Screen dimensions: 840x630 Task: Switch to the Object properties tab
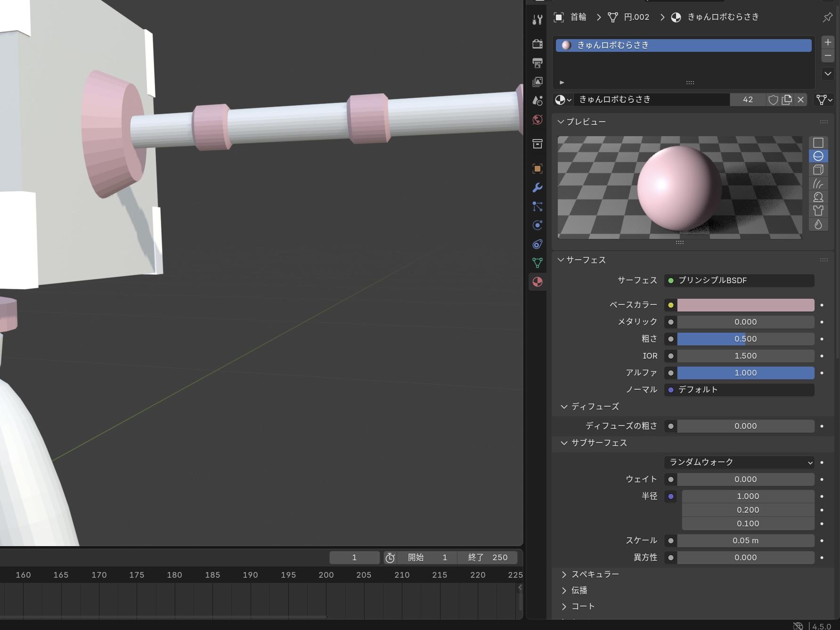tap(537, 169)
